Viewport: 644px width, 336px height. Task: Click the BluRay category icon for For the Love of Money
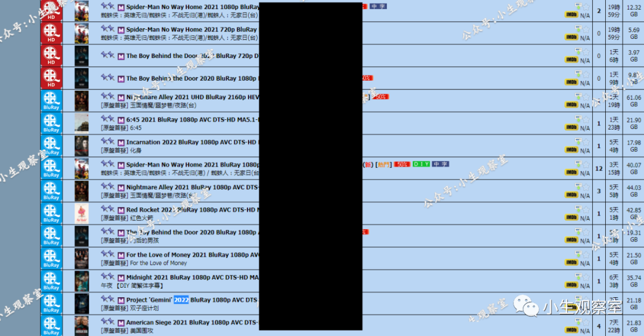51,258
